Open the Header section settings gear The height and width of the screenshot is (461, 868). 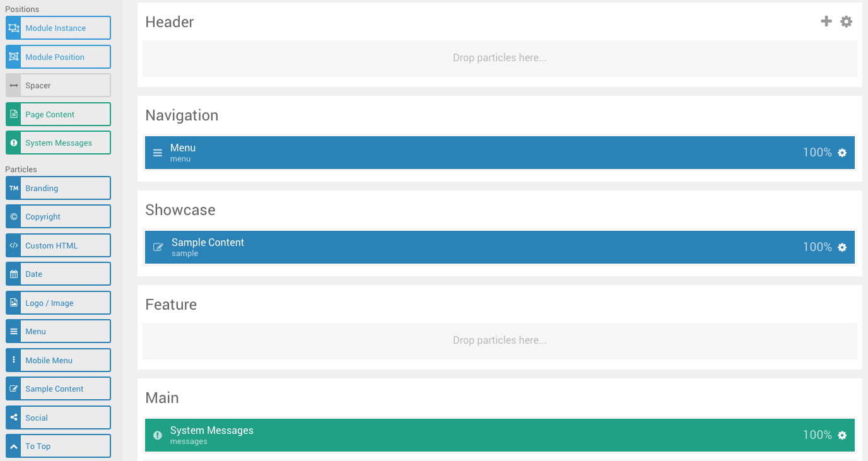pos(846,21)
